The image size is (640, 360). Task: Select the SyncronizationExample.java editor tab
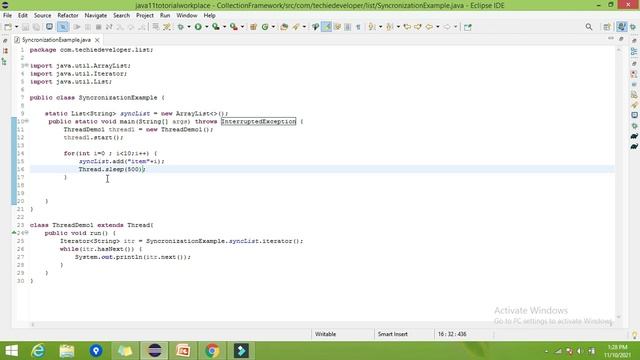[x=56, y=40]
